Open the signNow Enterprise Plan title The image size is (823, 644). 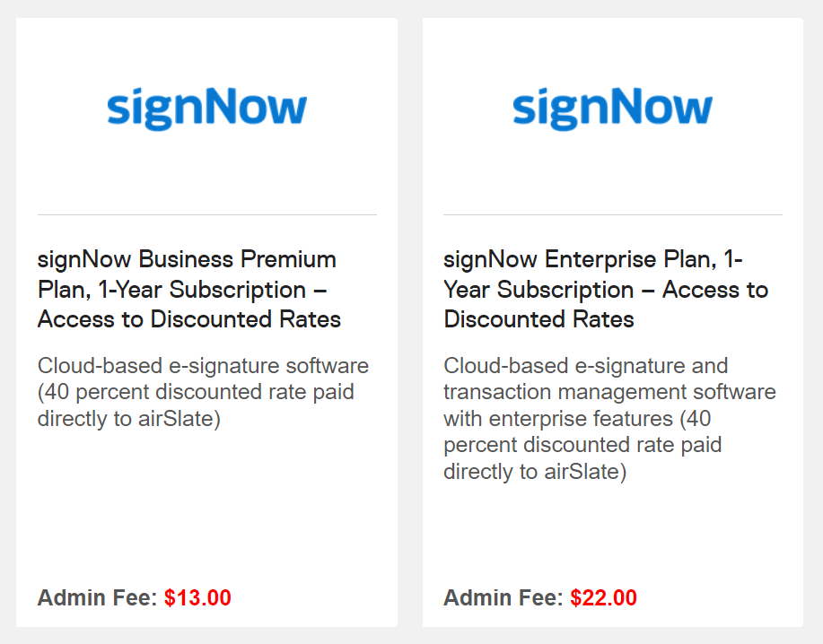606,289
